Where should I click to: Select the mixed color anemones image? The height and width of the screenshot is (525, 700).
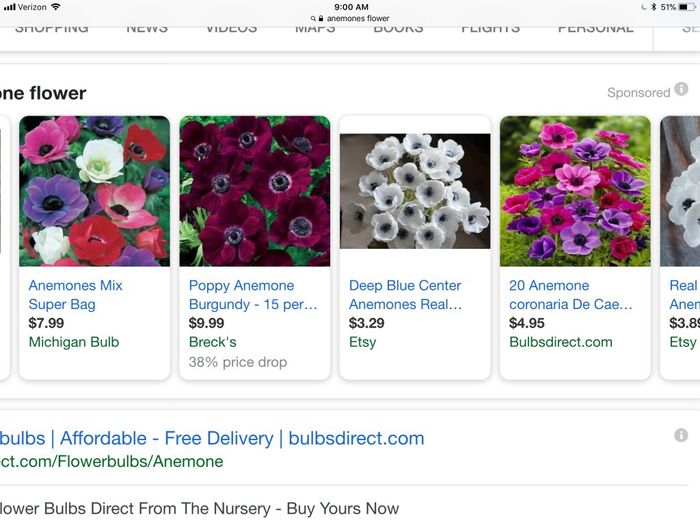pos(94,191)
